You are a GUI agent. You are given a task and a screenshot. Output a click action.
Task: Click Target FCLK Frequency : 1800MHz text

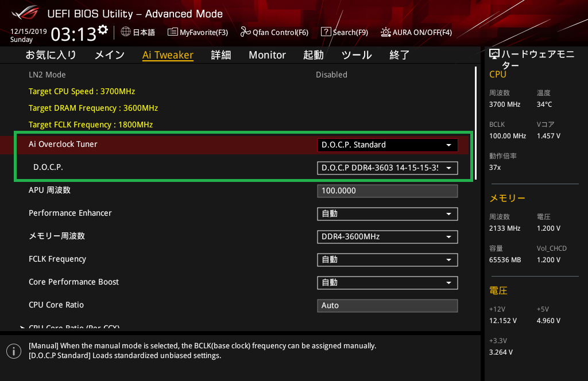tap(91, 125)
